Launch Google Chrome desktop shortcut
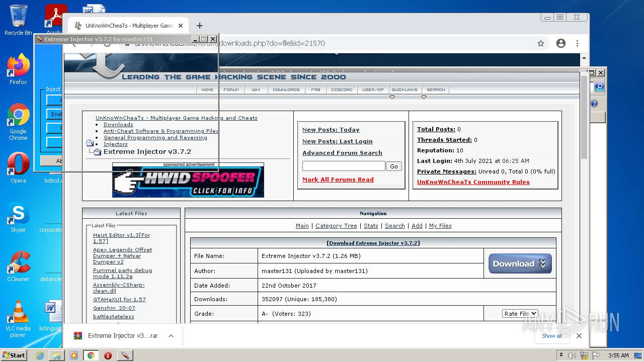644x362 pixels. pos(18,122)
